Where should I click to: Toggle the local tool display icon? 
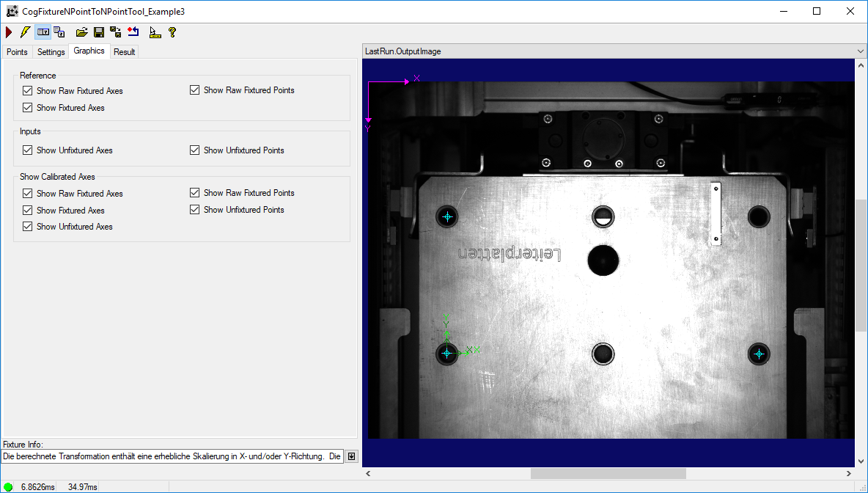(x=43, y=33)
